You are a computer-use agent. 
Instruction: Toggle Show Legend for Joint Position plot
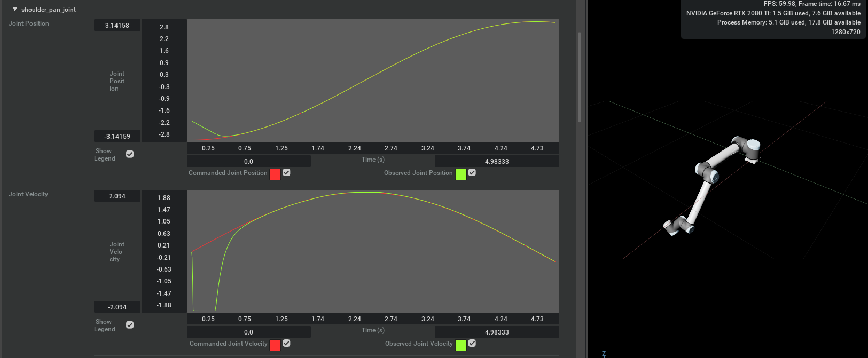(x=130, y=154)
